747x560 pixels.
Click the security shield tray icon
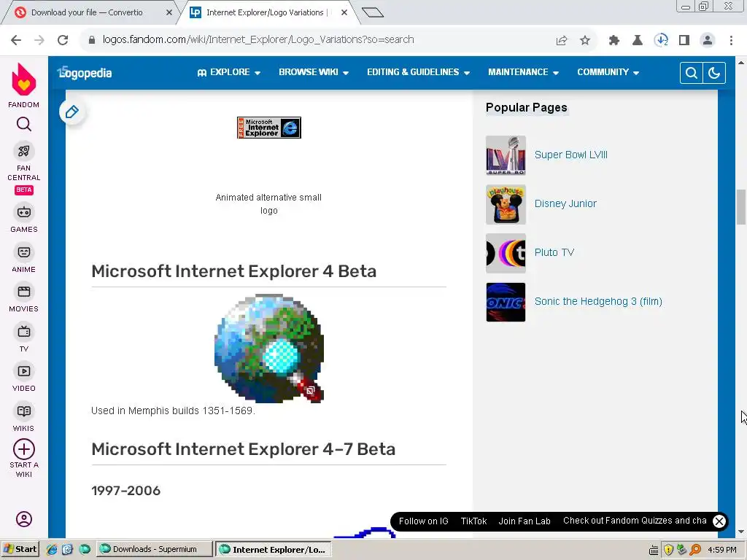click(x=668, y=550)
